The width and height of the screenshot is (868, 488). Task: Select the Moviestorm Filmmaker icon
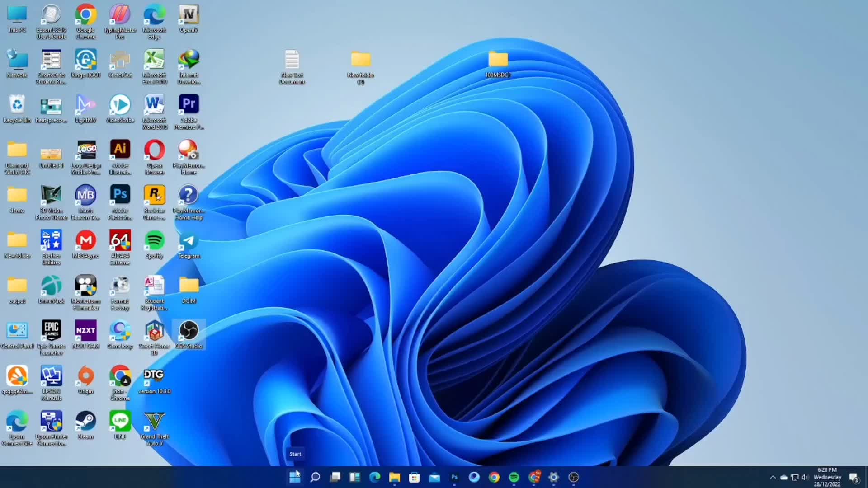point(85,293)
